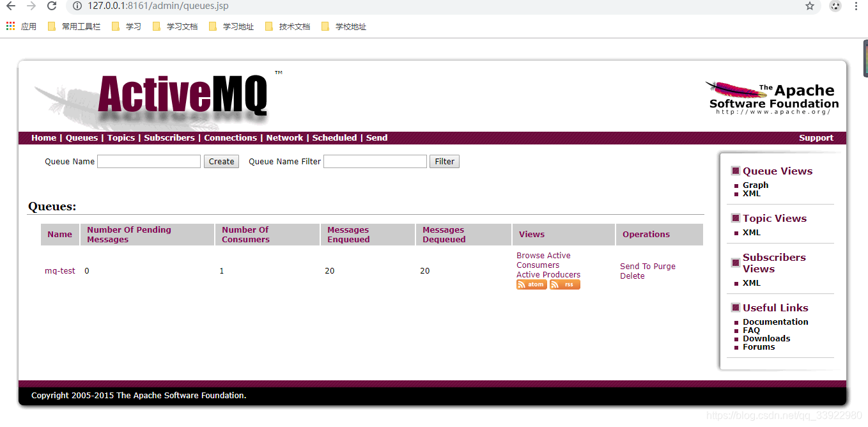Open the Chrome three-dot menu
Image resolution: width=868 pixels, height=427 pixels.
(855, 6)
